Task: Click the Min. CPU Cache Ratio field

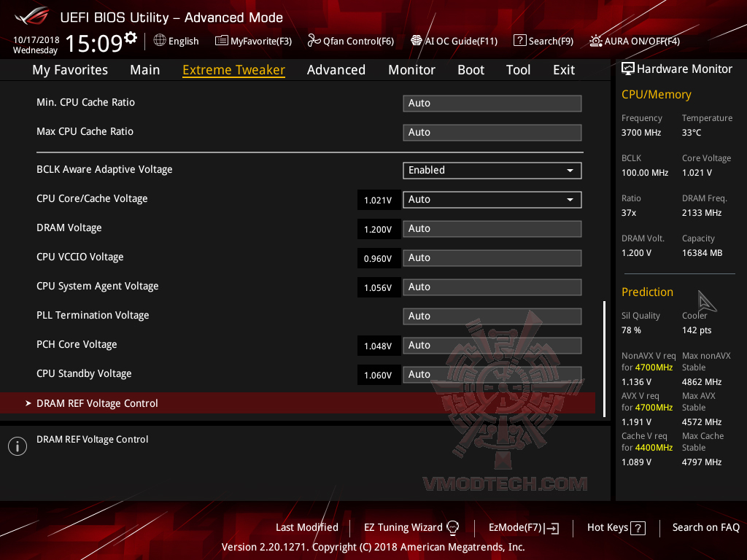Action: [x=492, y=104]
